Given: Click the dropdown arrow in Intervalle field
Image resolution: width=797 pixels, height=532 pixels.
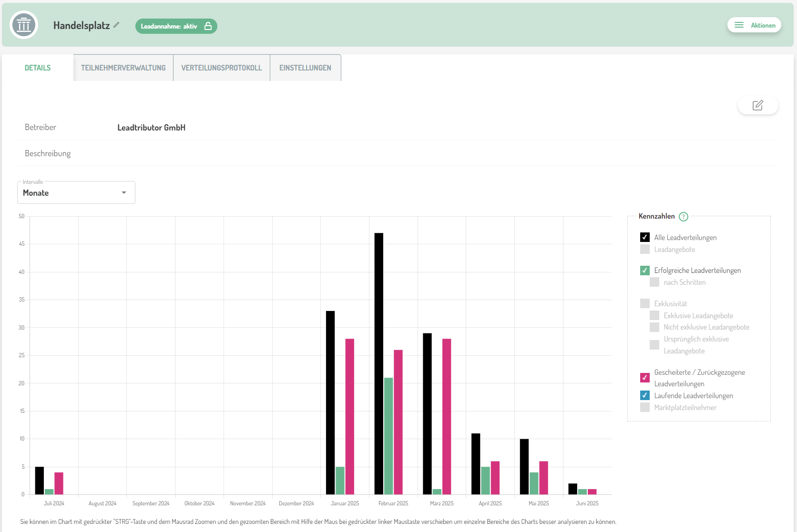Looking at the screenshot, I should (124, 193).
